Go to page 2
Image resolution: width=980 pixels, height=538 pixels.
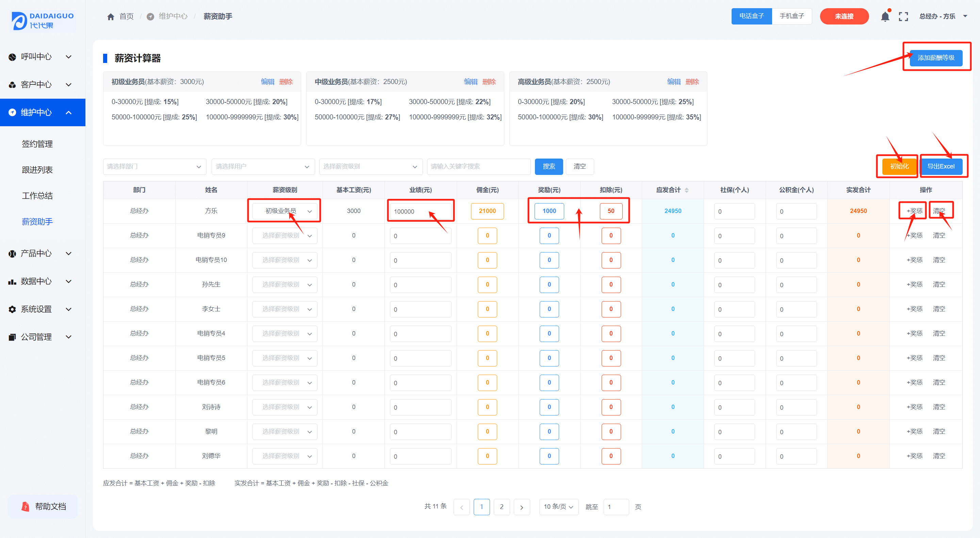coord(502,507)
